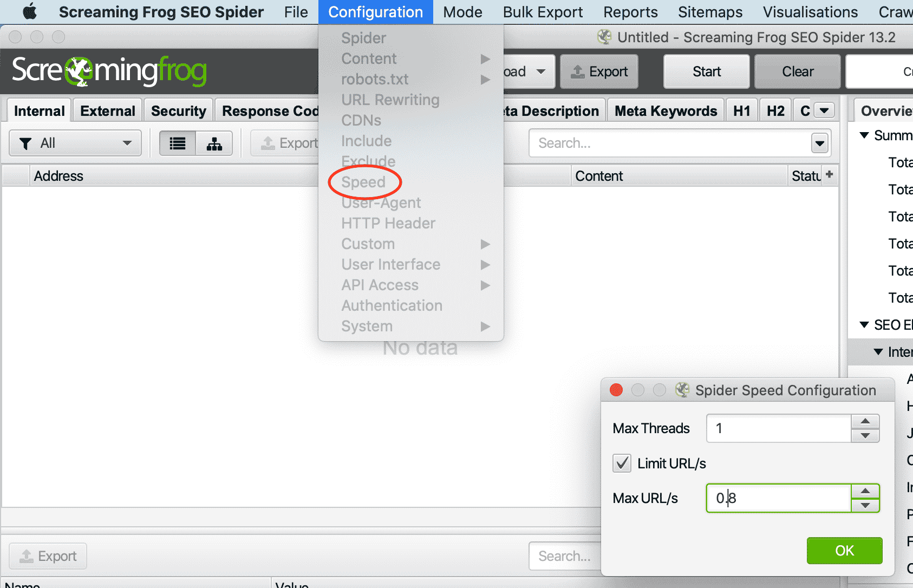
Task: Click the Max Threads input field
Action: point(779,428)
